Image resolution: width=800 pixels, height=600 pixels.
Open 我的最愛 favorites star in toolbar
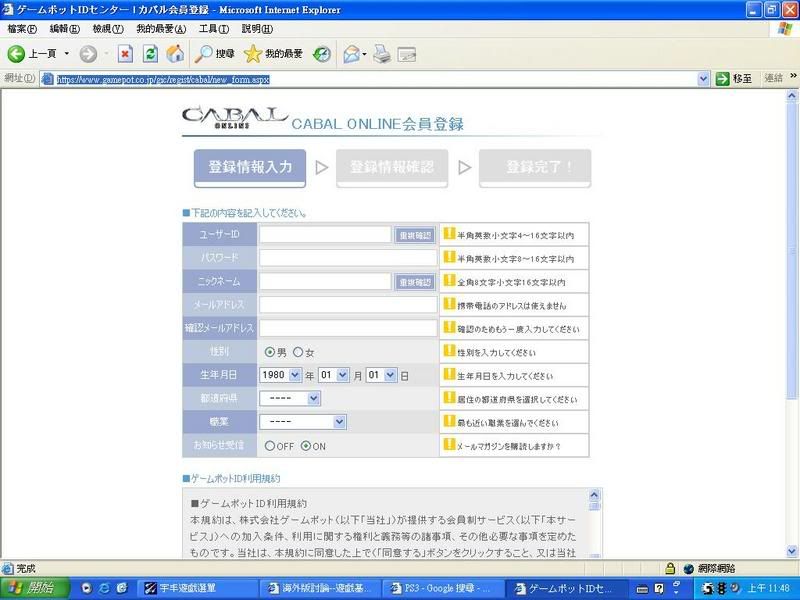click(273, 54)
